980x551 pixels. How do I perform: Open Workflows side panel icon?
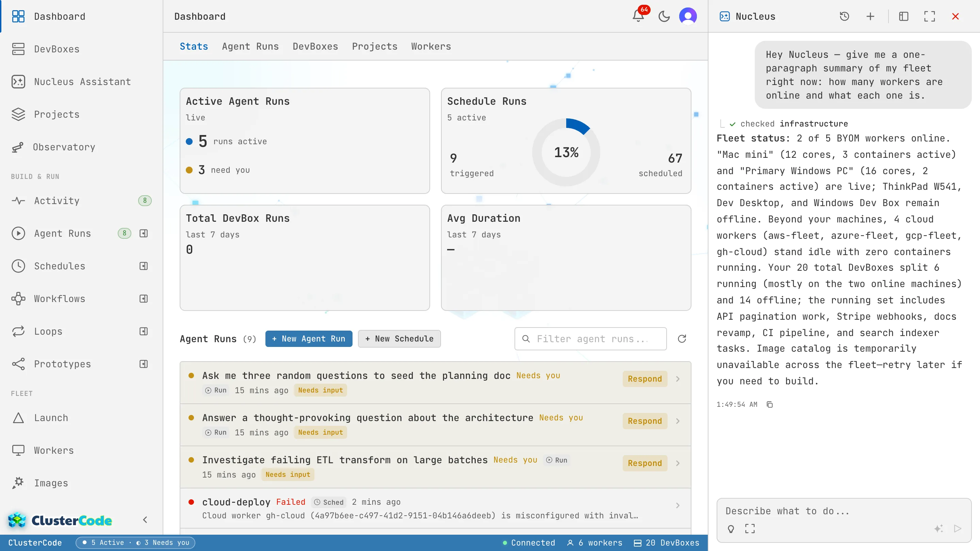pyautogui.click(x=143, y=299)
